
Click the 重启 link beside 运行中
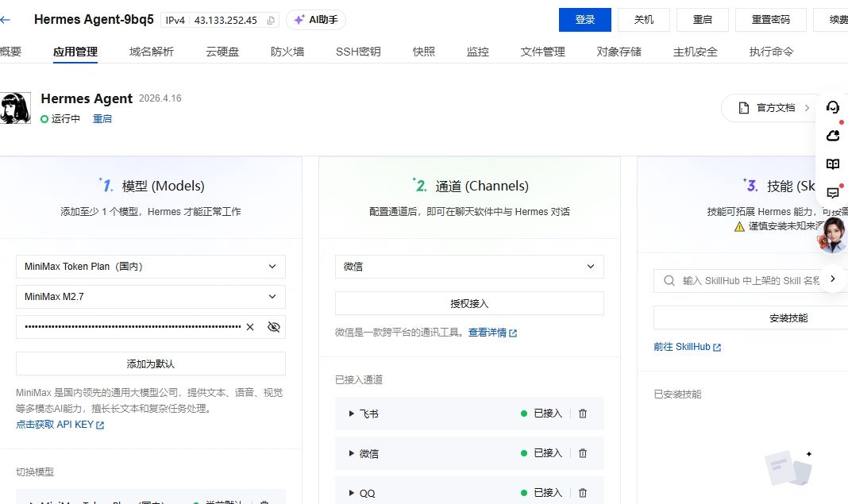(x=102, y=118)
